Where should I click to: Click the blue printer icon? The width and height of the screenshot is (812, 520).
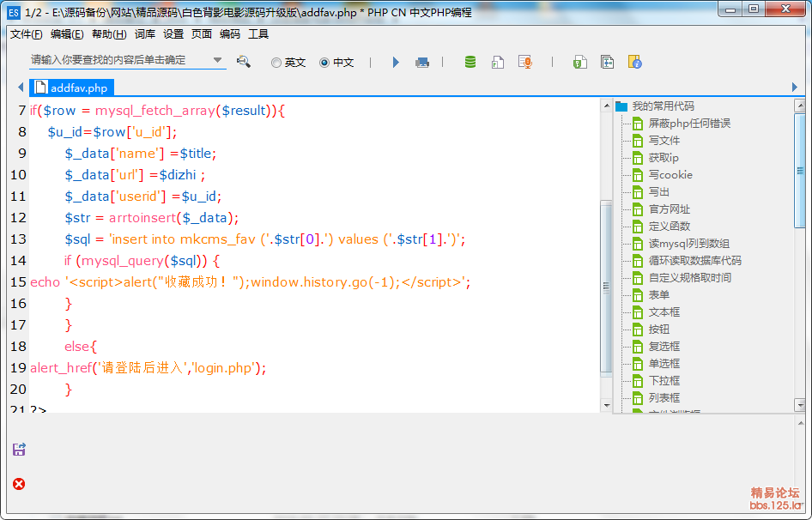(422, 63)
